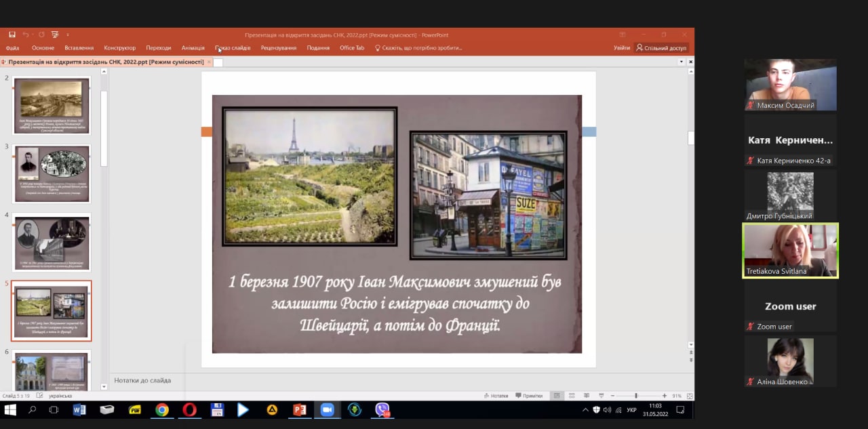Viewport: 868px width, 429px height.
Task: Click the slide panel scroll down arrow
Action: pos(104,386)
